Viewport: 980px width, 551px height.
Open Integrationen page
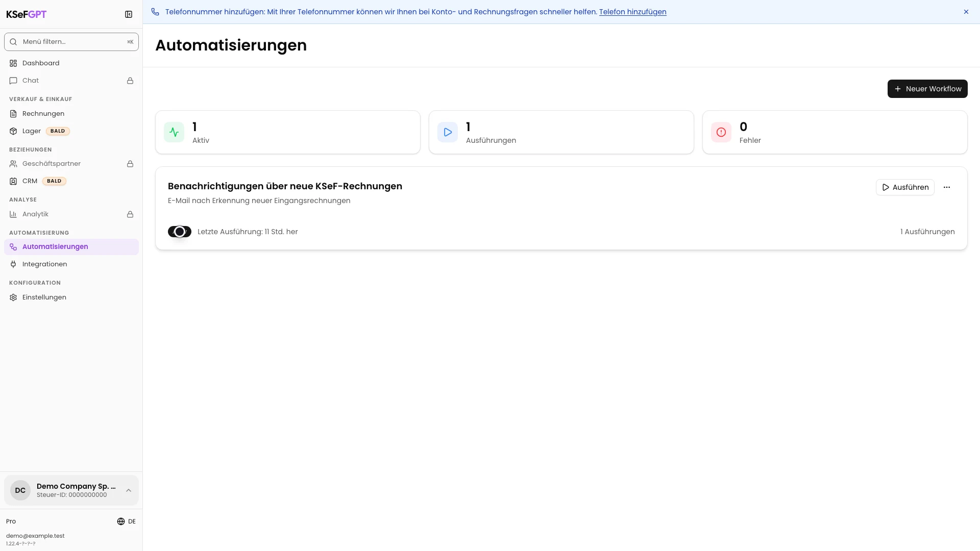pos(71,264)
